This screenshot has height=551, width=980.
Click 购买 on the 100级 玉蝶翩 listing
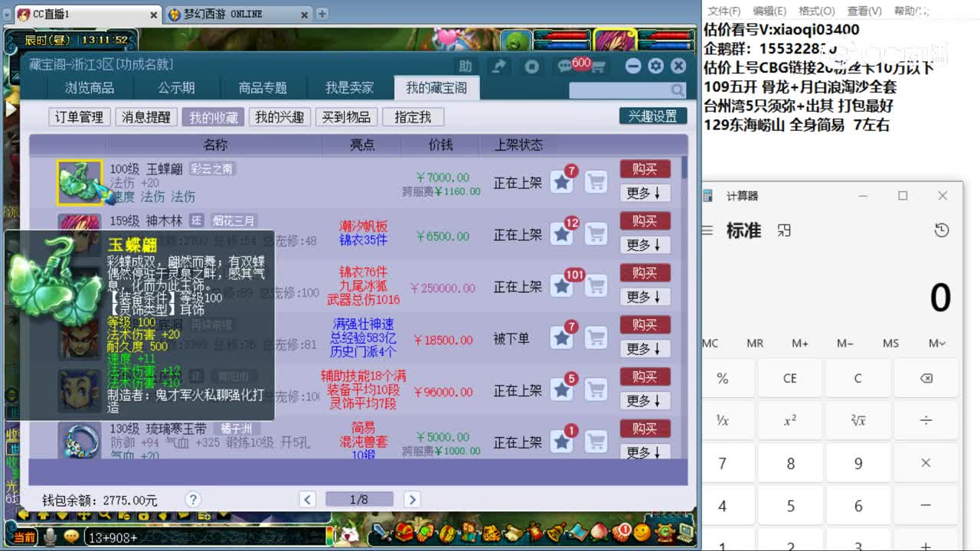tap(645, 168)
